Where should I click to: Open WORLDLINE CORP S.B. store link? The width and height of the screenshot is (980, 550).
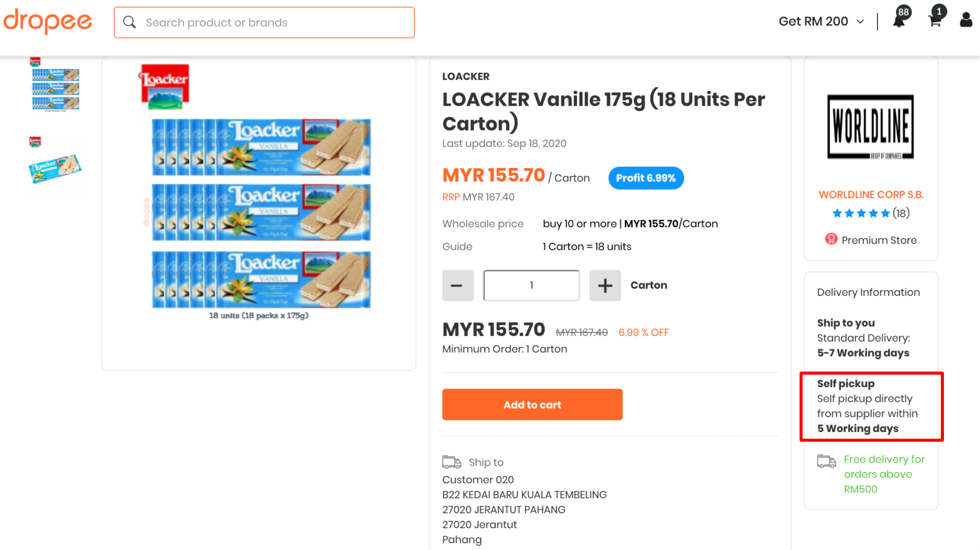pyautogui.click(x=871, y=195)
